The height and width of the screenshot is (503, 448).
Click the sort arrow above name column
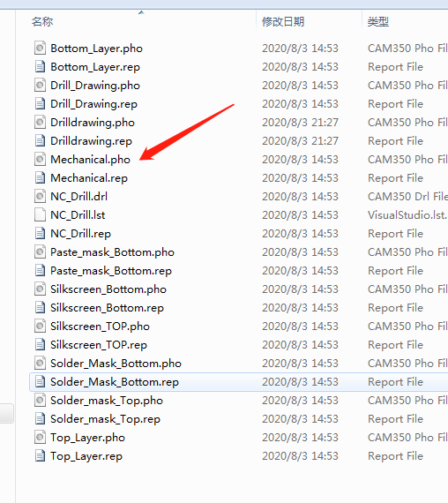(x=141, y=12)
